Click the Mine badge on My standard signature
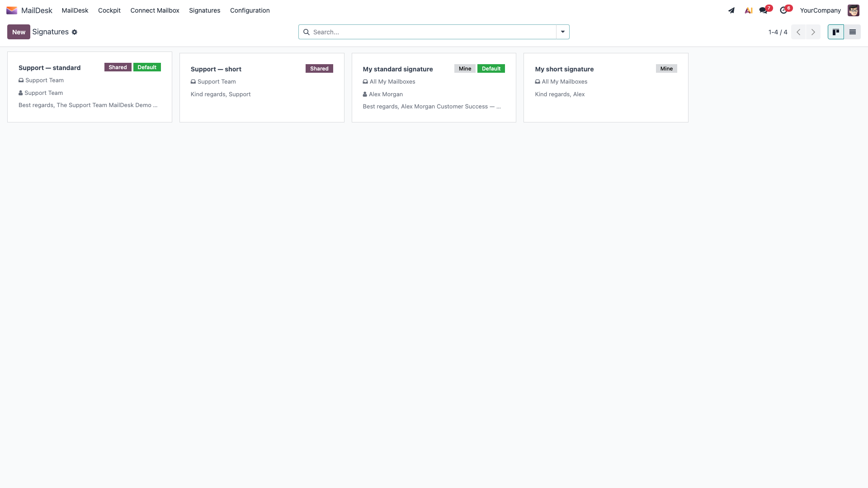The width and height of the screenshot is (868, 488). (465, 69)
